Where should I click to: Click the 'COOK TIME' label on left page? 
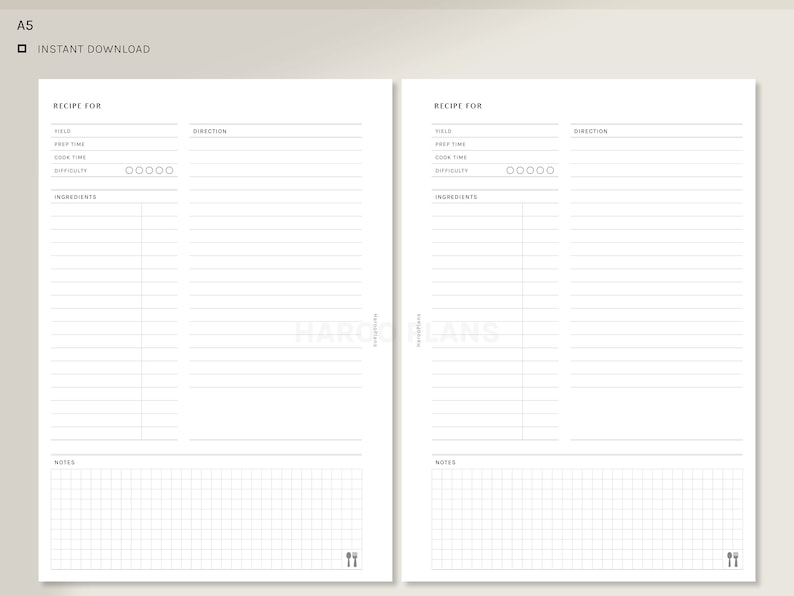point(70,157)
